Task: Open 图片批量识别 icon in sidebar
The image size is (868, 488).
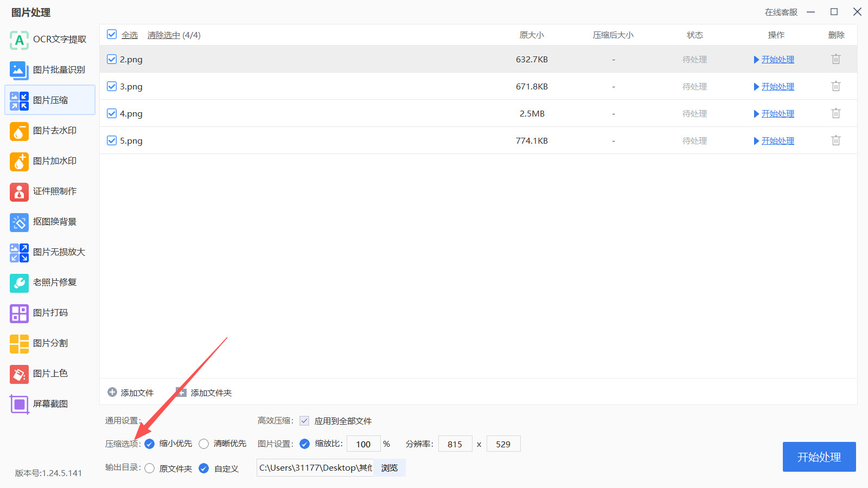Action: (19, 70)
